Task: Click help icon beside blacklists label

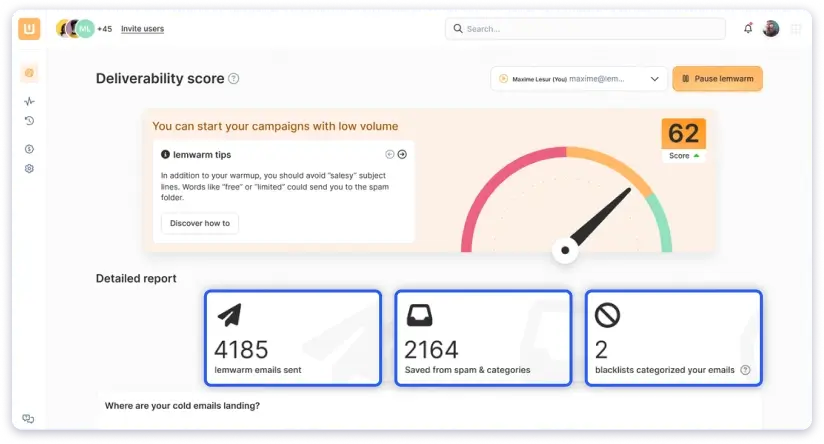Action: (x=745, y=370)
